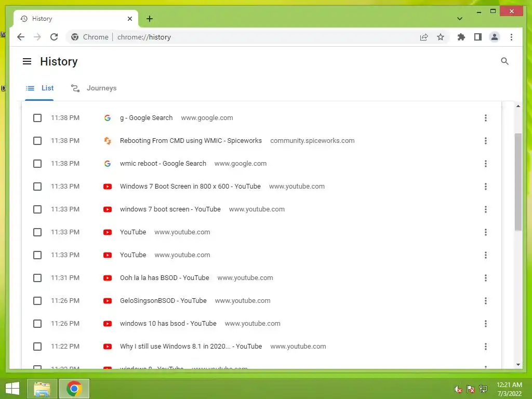Click the 11:31 PM timestamp

65,277
